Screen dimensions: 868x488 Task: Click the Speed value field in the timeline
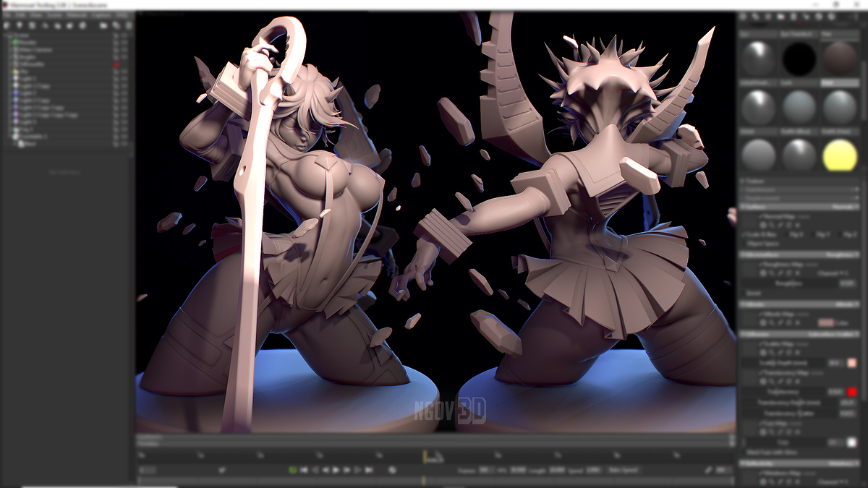(593, 470)
